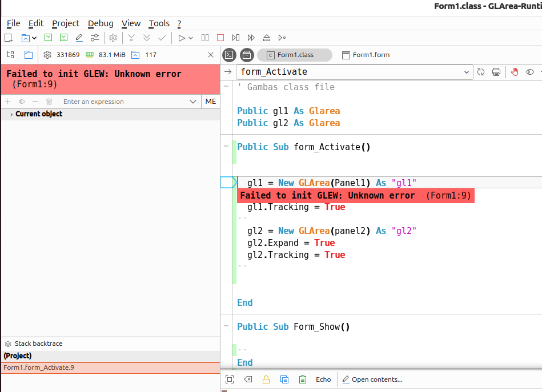Click the fullscreen frame icon in console toolbar
The width and height of the screenshot is (542, 392).
point(230,379)
